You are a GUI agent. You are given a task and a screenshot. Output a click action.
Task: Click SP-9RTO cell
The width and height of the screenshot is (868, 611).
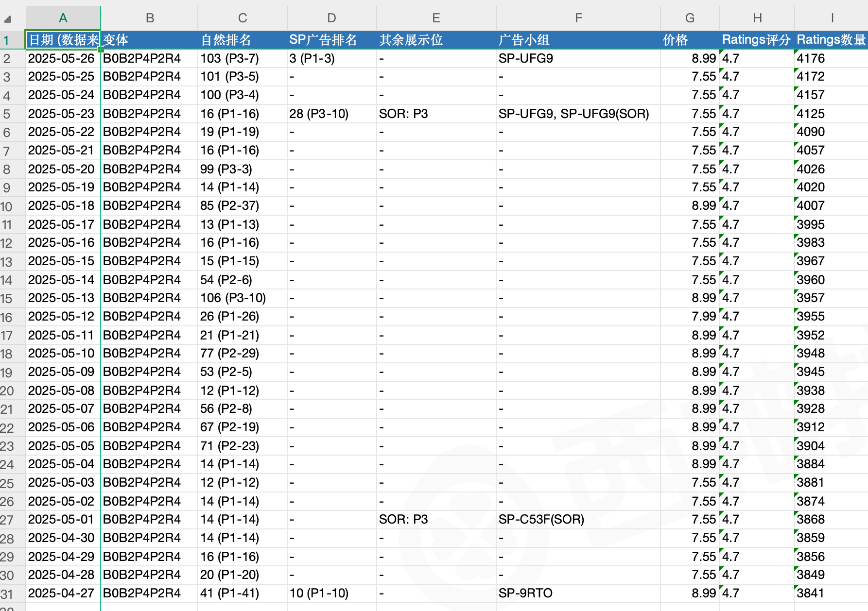click(x=578, y=594)
